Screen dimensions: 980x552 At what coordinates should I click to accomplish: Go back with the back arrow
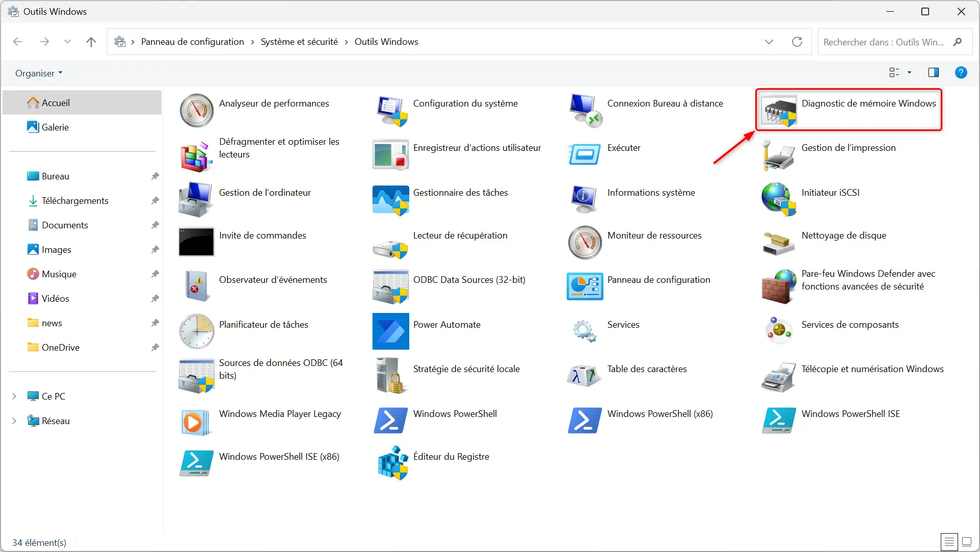[18, 42]
